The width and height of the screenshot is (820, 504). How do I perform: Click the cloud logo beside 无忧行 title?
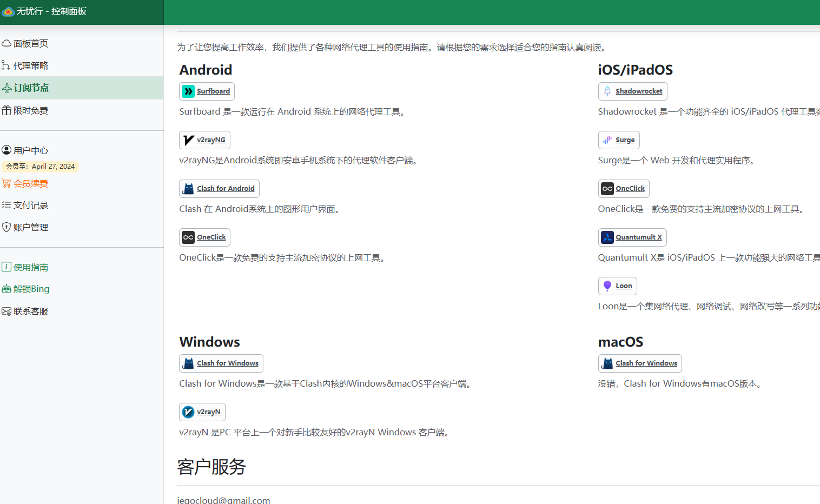click(x=8, y=11)
